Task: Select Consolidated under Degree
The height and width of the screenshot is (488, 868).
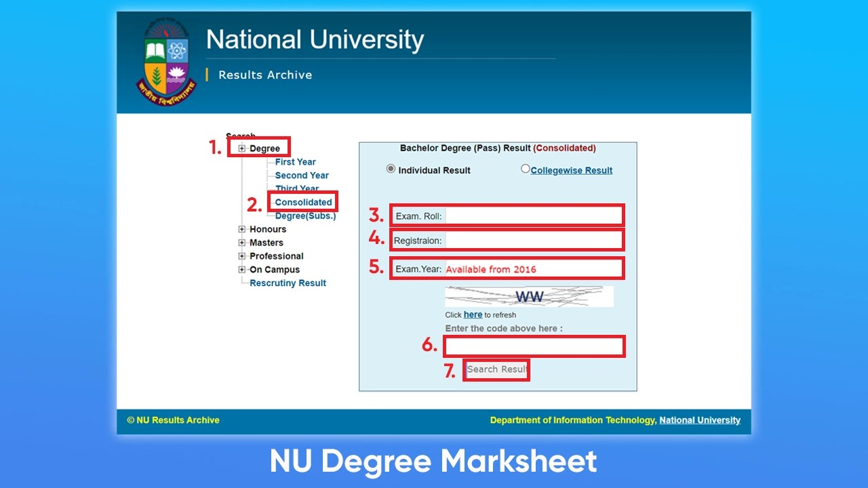Action: coord(302,201)
